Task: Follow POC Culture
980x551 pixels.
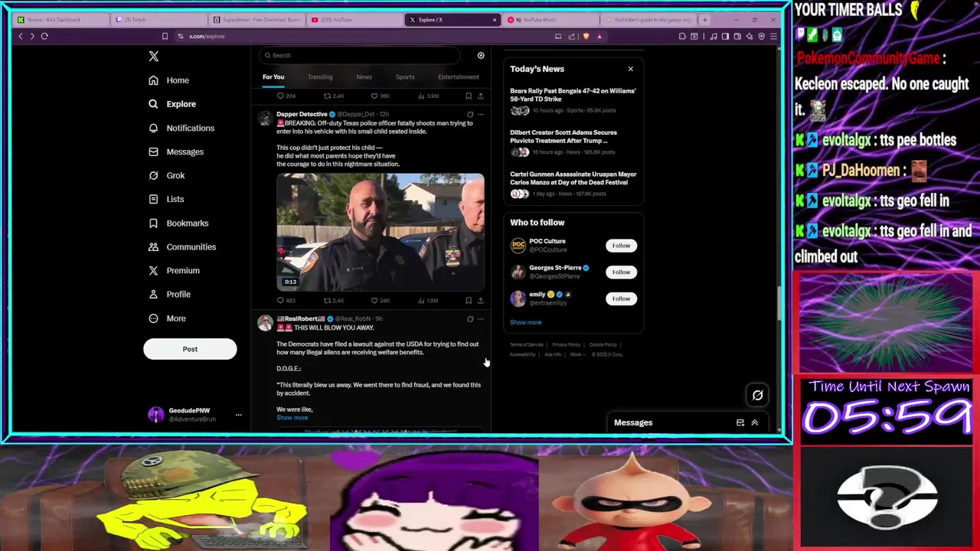Action: click(621, 246)
